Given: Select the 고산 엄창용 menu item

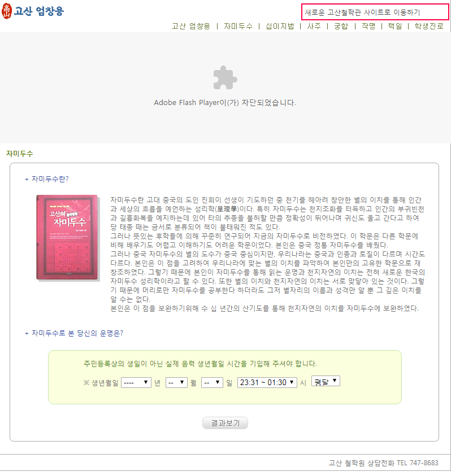Looking at the screenshot, I should point(191,26).
